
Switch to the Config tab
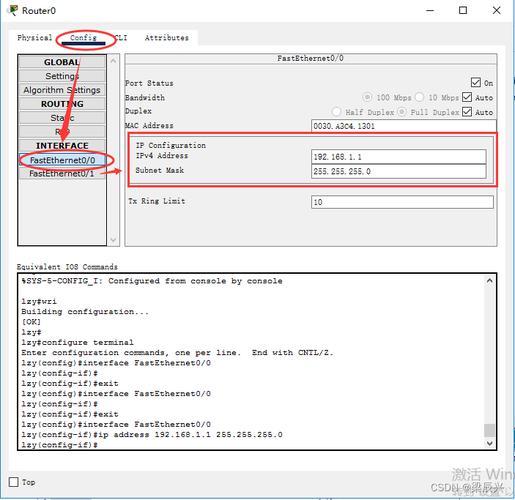pos(83,38)
